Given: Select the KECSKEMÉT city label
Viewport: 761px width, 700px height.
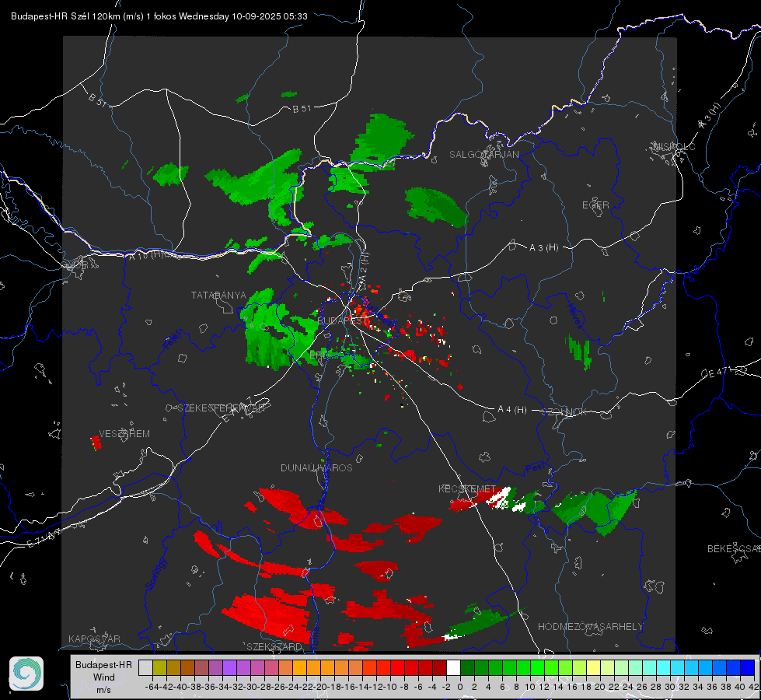Looking at the screenshot, I should click(x=467, y=488).
